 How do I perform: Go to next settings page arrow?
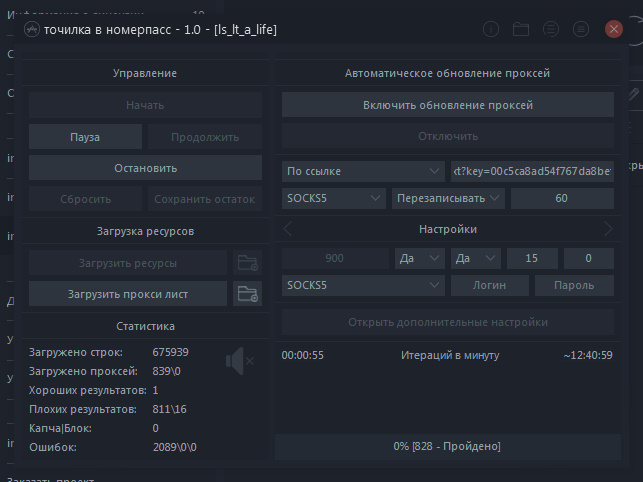click(607, 229)
